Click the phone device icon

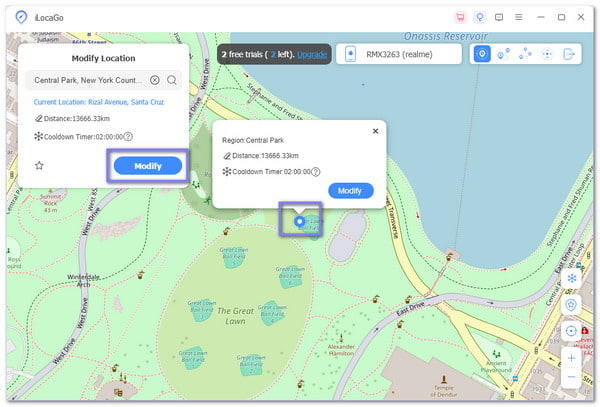click(350, 54)
